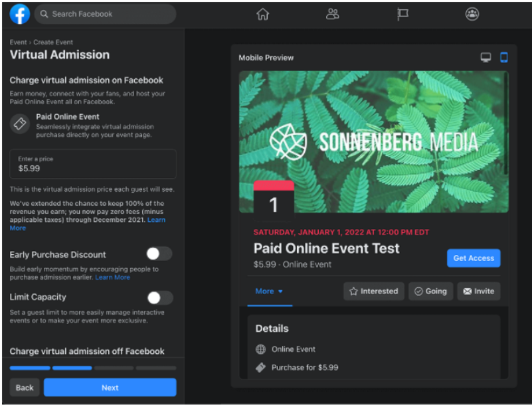Viewport: 532px width, 405px height.
Task: Click the Paid Online Event ticket icon
Action: [x=20, y=123]
